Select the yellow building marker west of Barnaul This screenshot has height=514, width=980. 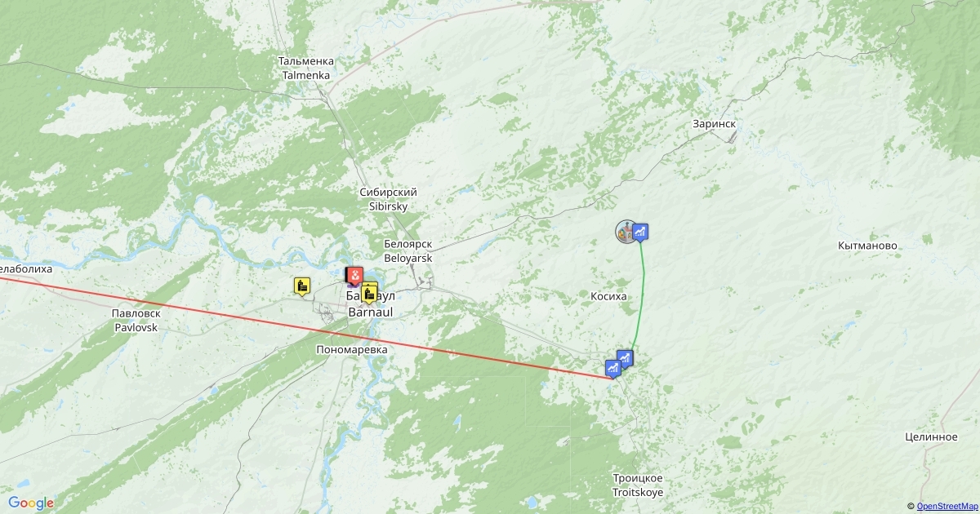tap(302, 286)
